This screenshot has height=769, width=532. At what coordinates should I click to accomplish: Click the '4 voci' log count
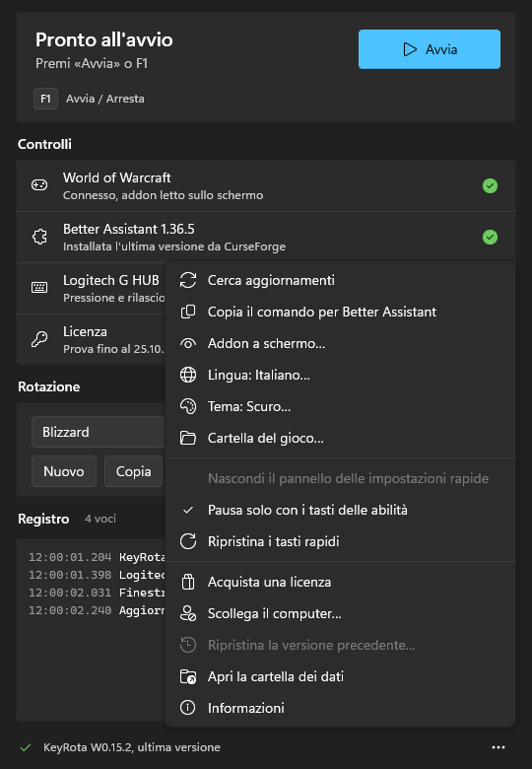(x=100, y=519)
